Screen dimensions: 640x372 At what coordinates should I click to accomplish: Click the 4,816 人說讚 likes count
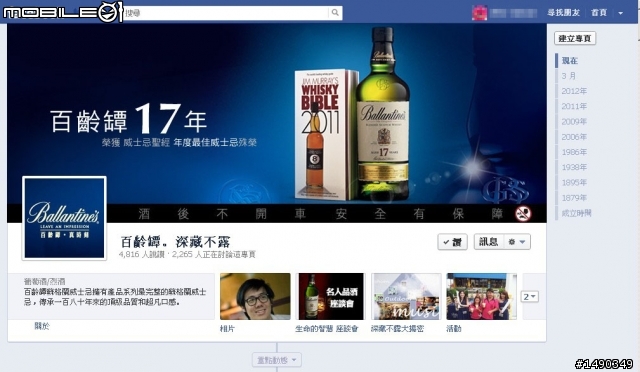(142, 254)
